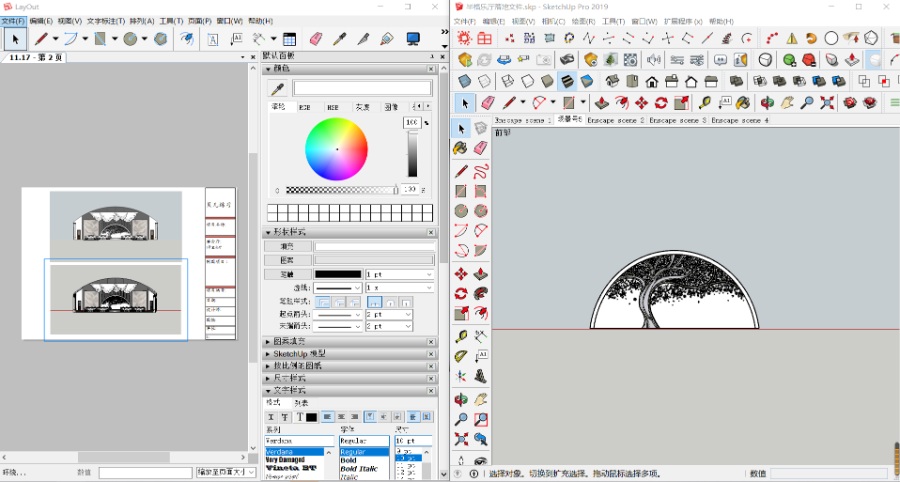Toggle the Fill option in shape style
Image resolution: width=900 pixels, height=482 pixels.
[288, 246]
